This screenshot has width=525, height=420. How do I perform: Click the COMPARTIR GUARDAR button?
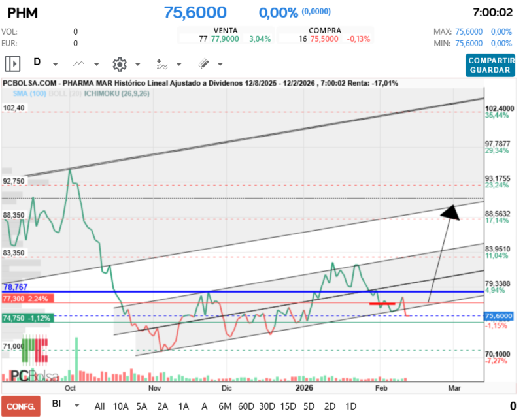[x=490, y=64]
